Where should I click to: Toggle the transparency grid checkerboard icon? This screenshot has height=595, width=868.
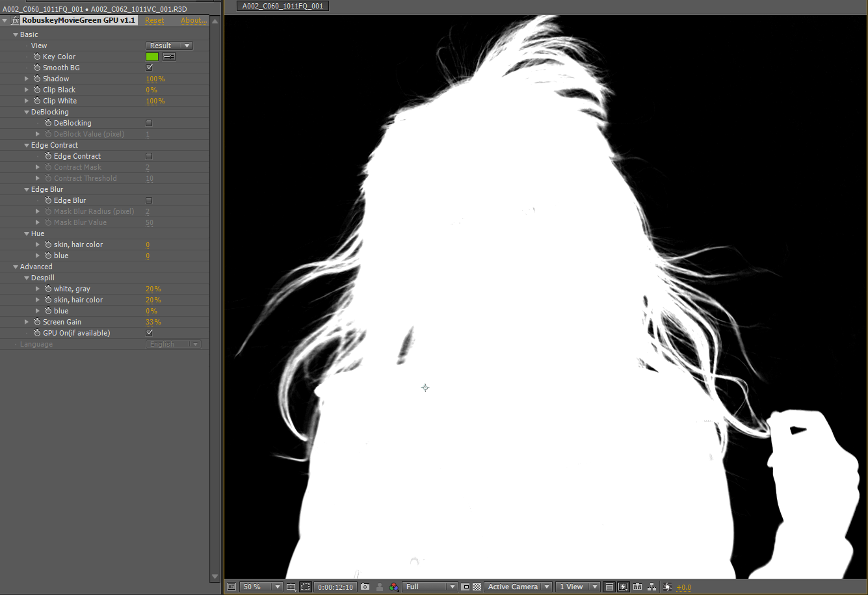coord(477,587)
